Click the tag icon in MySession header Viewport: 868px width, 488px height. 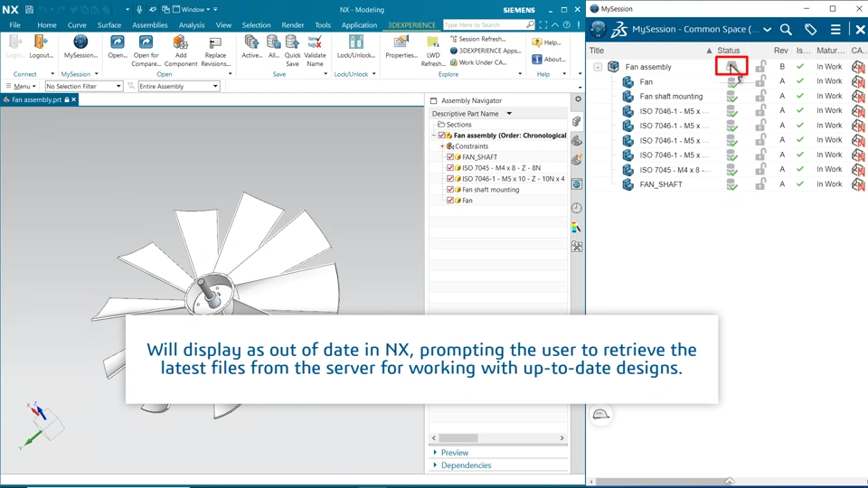coord(810,29)
